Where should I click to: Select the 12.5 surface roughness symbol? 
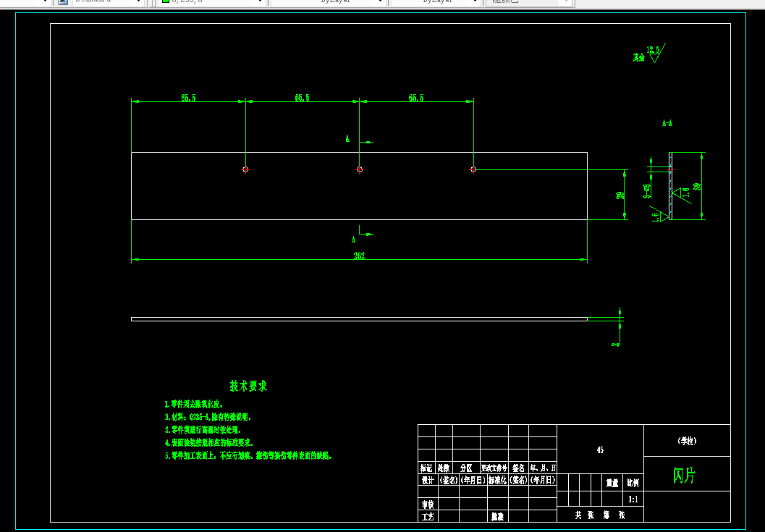(656, 53)
